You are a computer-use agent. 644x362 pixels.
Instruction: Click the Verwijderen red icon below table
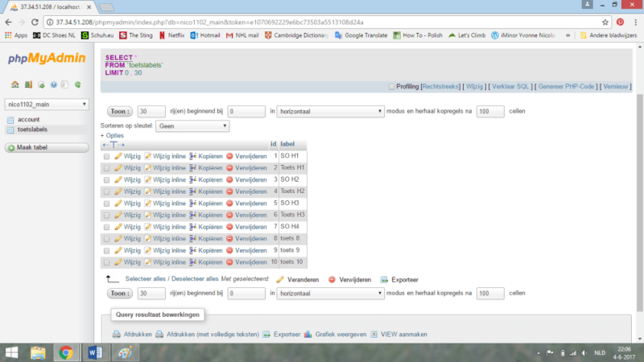tap(332, 279)
